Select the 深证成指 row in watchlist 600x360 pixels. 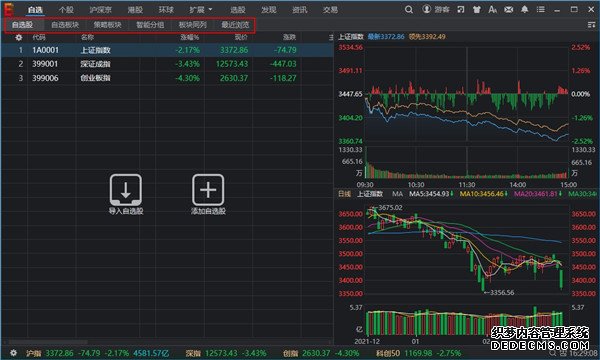point(167,64)
